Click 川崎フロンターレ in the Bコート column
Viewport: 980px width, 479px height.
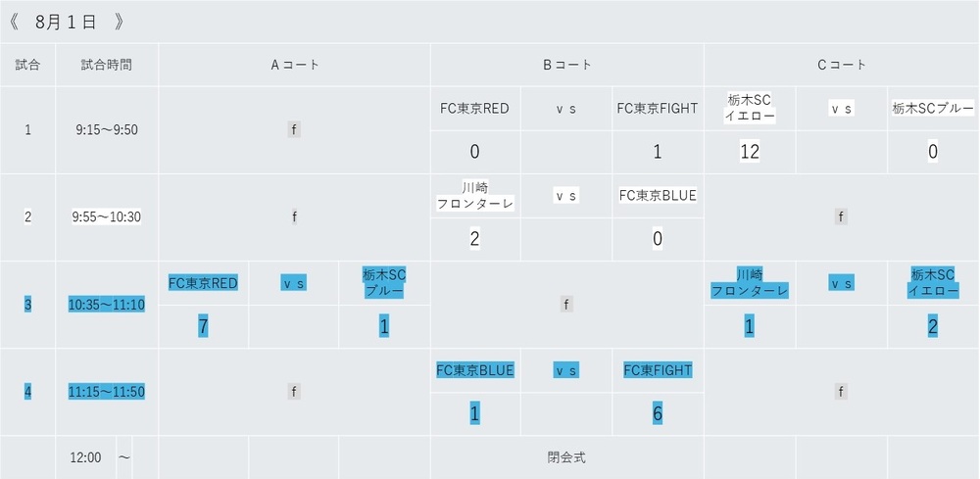475,195
